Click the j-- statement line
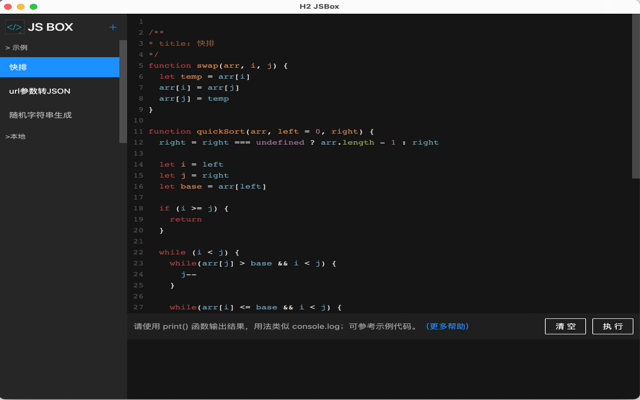 (189, 275)
